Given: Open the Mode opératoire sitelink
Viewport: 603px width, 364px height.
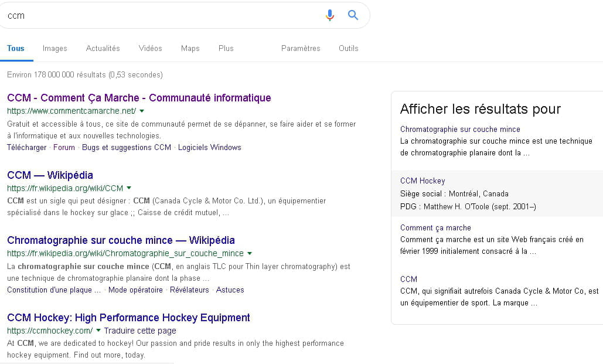Looking at the screenshot, I should tap(135, 290).
